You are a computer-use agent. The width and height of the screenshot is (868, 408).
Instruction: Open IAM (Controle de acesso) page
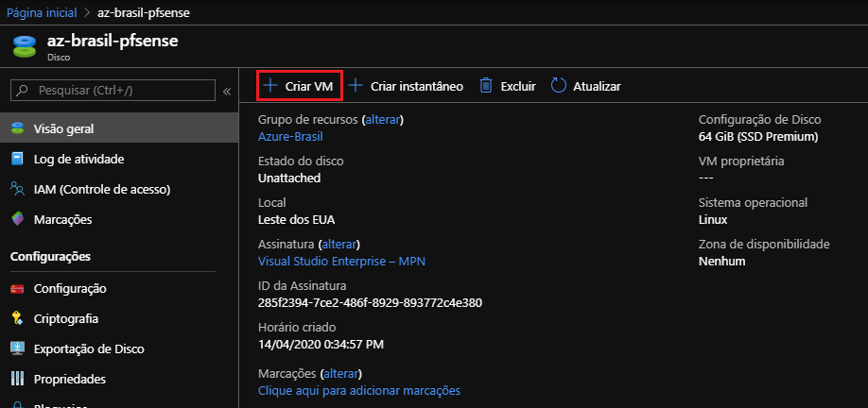(101, 189)
